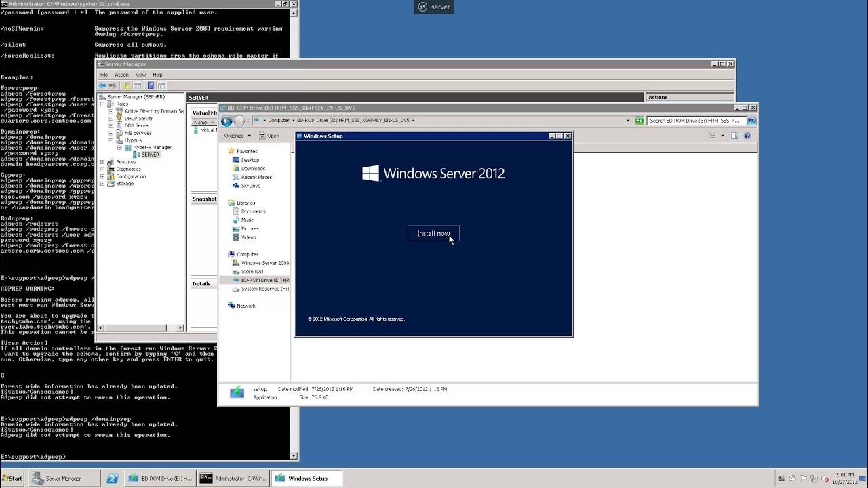Image resolution: width=868 pixels, height=488 pixels.
Task: Click the up-one-level folder icon in Server Manager
Action: pyautogui.click(x=126, y=85)
